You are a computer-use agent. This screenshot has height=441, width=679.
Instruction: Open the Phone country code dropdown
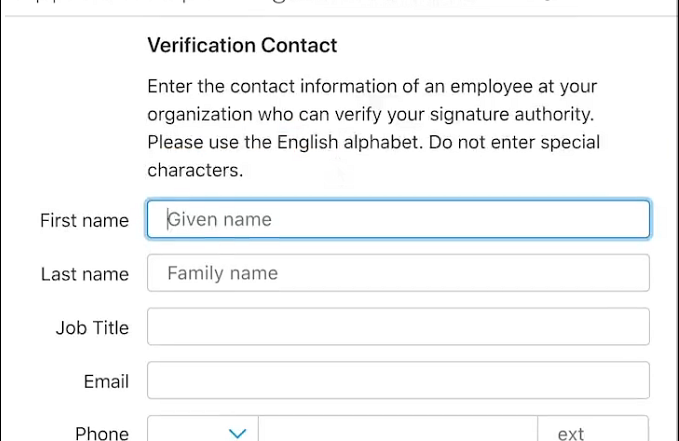[203, 432]
